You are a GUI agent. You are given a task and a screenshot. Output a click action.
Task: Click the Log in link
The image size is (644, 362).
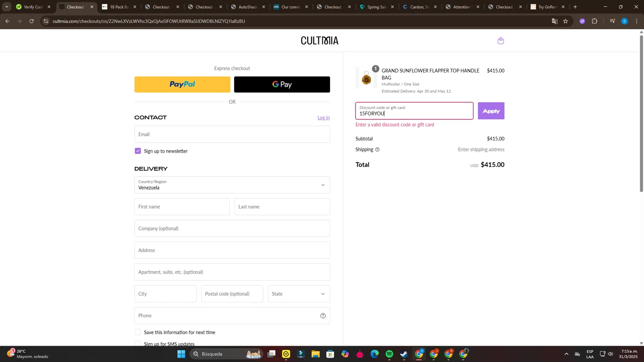[x=324, y=118]
